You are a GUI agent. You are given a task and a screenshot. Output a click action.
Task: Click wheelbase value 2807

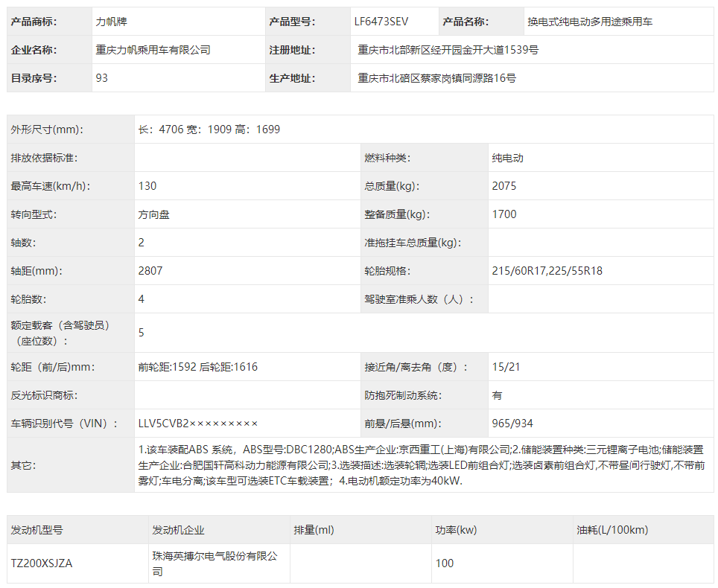(x=150, y=271)
